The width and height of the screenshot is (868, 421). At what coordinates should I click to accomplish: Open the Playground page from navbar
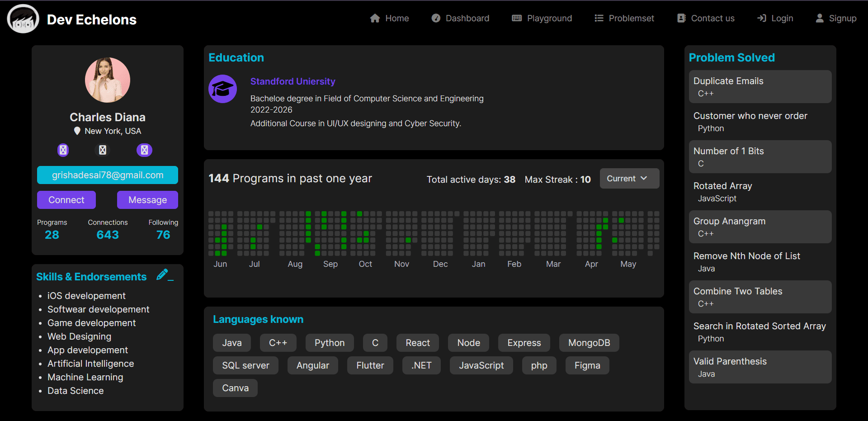pyautogui.click(x=542, y=18)
